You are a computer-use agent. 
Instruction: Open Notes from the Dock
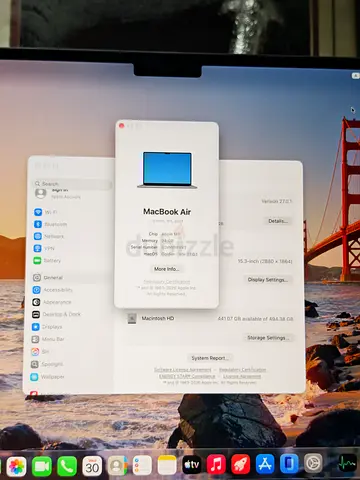[167, 465]
